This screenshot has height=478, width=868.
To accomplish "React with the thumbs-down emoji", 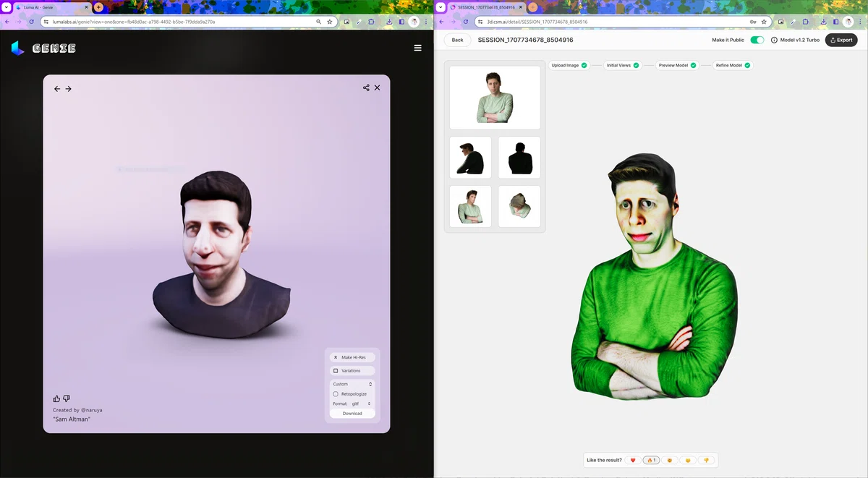I will [706, 460].
